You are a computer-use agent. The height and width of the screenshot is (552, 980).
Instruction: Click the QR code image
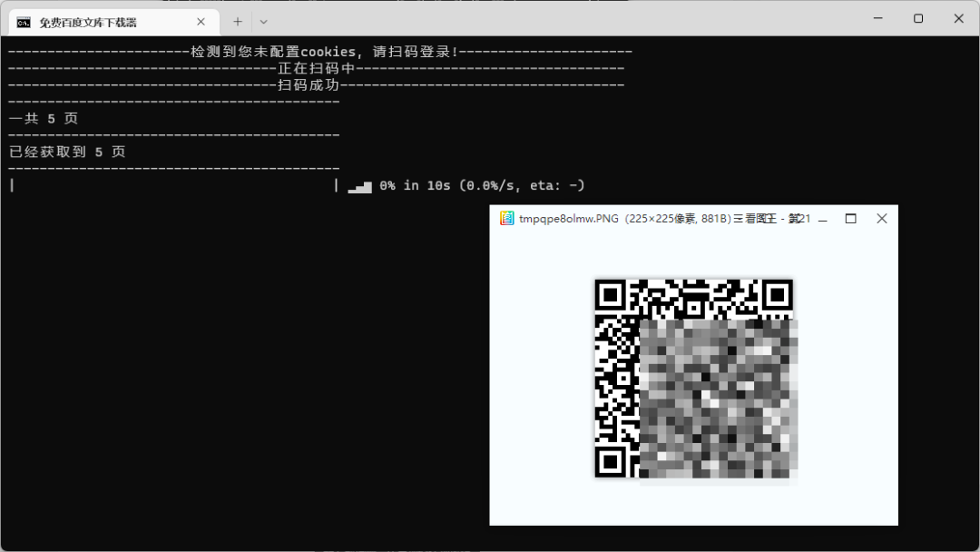(x=696, y=380)
